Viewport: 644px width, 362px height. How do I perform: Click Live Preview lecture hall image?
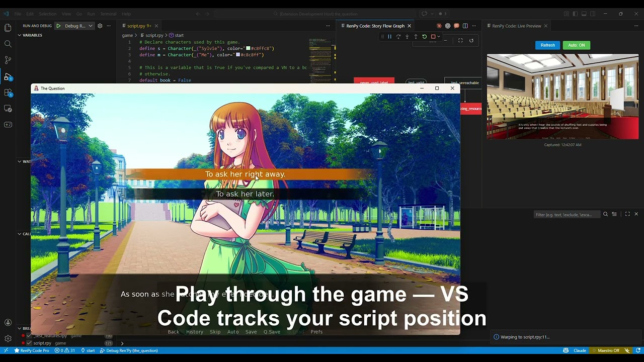tap(562, 97)
